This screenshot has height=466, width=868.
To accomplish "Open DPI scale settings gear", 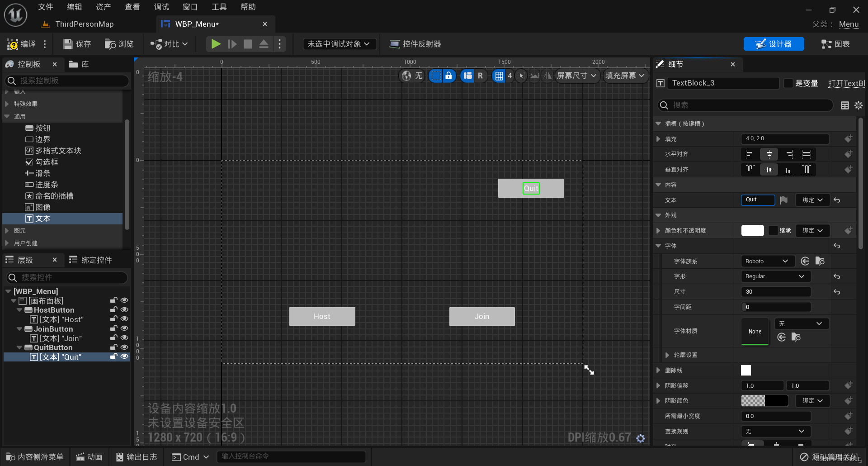I will click(x=641, y=438).
